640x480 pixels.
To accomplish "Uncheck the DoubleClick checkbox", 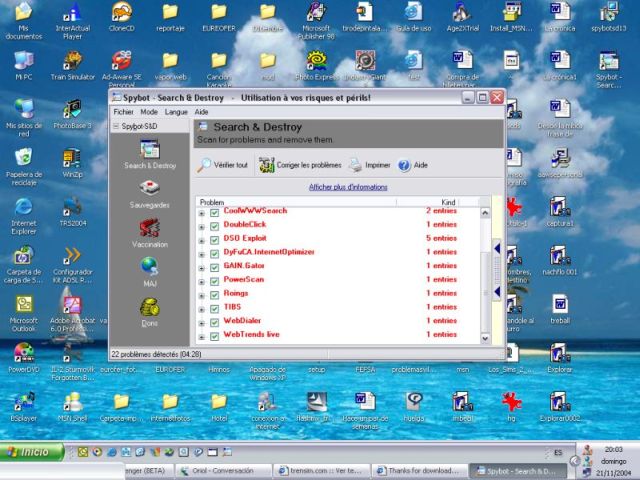I will click(x=214, y=225).
